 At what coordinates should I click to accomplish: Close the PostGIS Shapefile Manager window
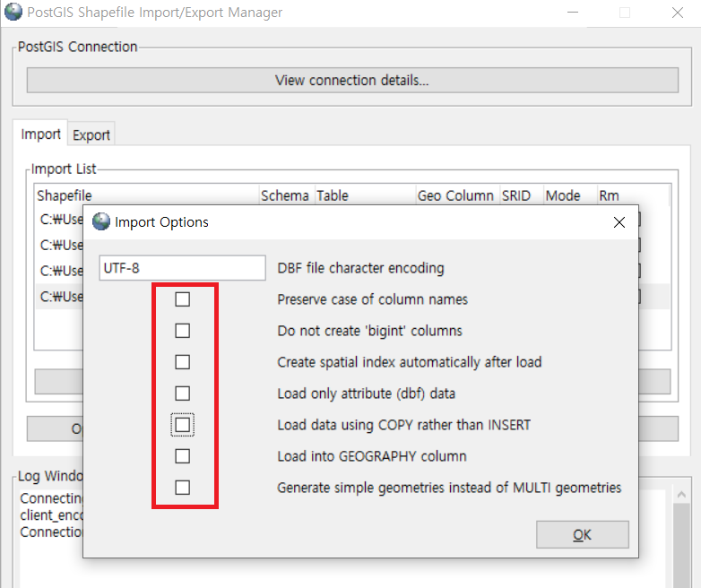(x=678, y=13)
